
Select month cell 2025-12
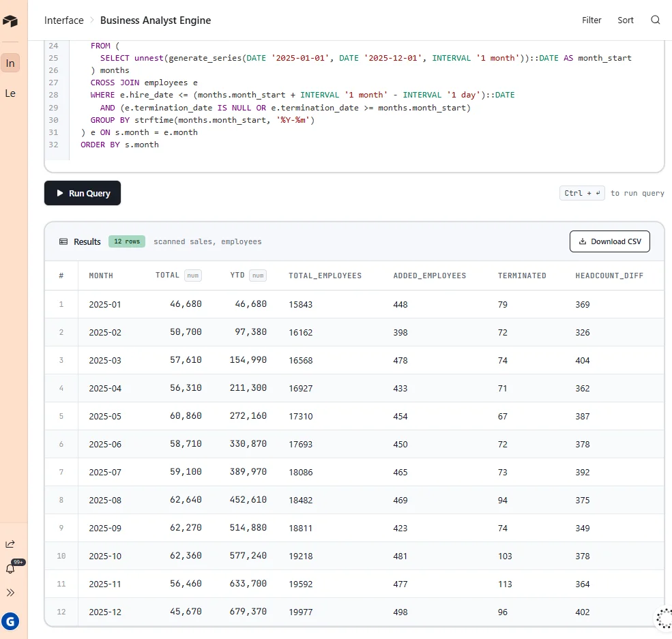pyautogui.click(x=105, y=612)
